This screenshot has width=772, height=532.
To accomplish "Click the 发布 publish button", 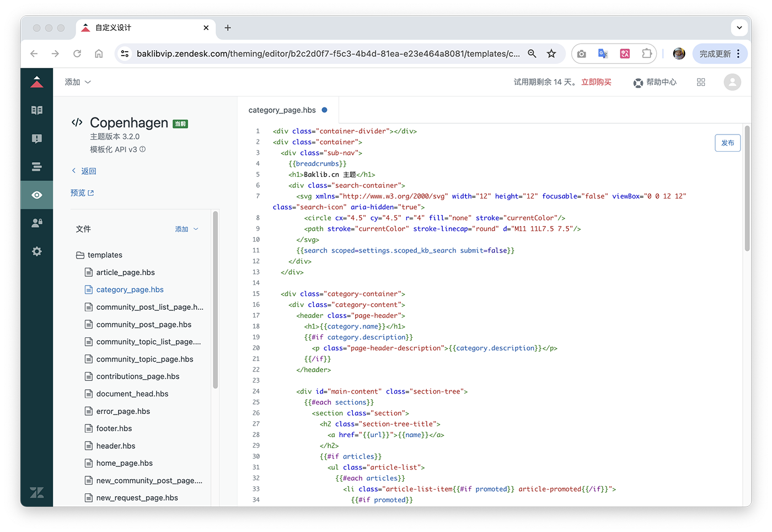I will tap(728, 143).
